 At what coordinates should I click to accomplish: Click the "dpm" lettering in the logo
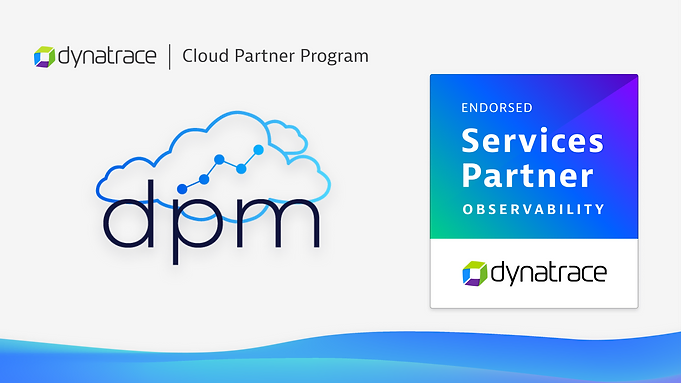pos(212,221)
